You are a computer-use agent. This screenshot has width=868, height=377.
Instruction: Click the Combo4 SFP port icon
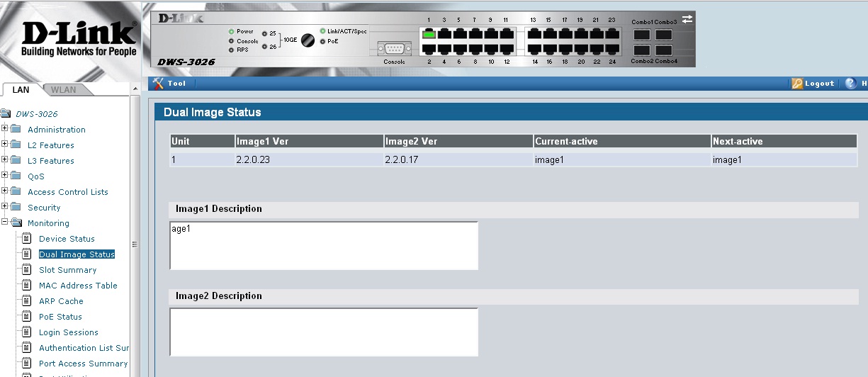point(664,50)
